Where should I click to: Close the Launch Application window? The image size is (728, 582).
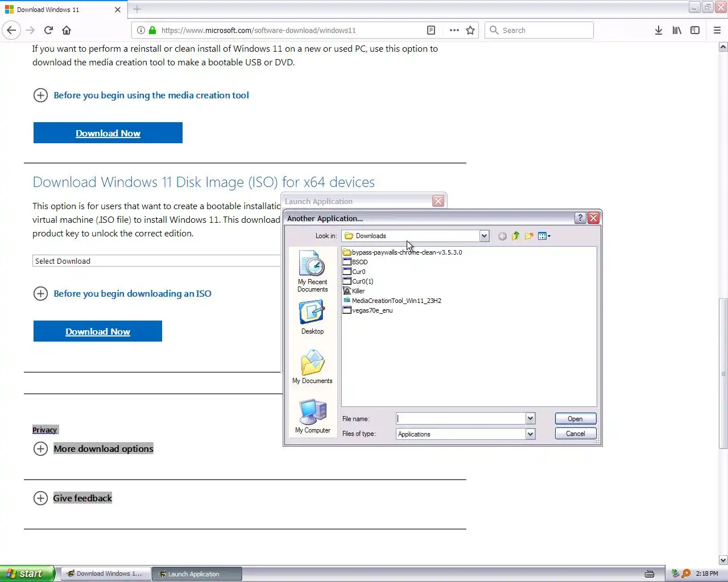438,201
